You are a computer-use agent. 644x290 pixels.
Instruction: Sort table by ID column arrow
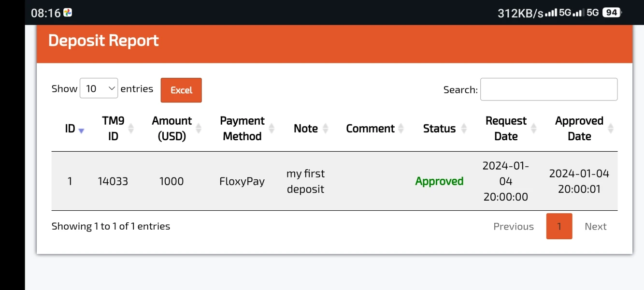click(81, 130)
